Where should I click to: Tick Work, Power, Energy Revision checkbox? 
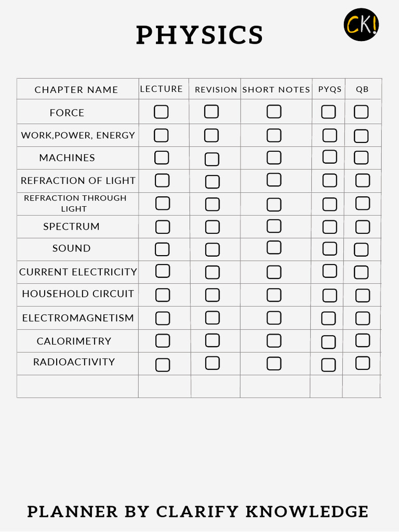point(211,135)
